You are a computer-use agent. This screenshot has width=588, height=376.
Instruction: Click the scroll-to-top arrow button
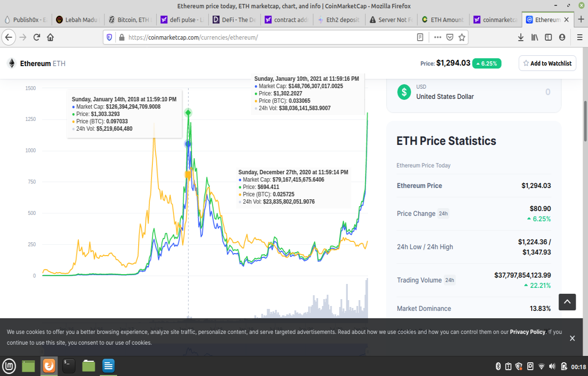coord(567,302)
